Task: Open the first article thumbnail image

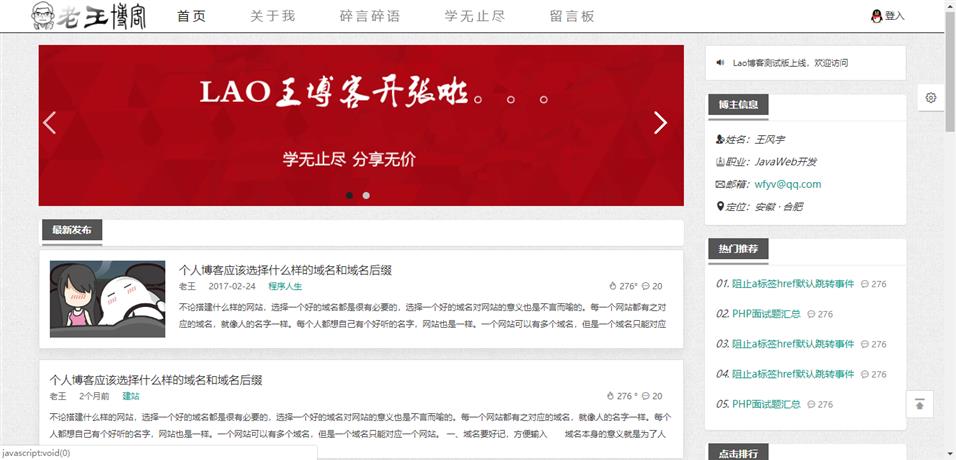Action: 107,299
